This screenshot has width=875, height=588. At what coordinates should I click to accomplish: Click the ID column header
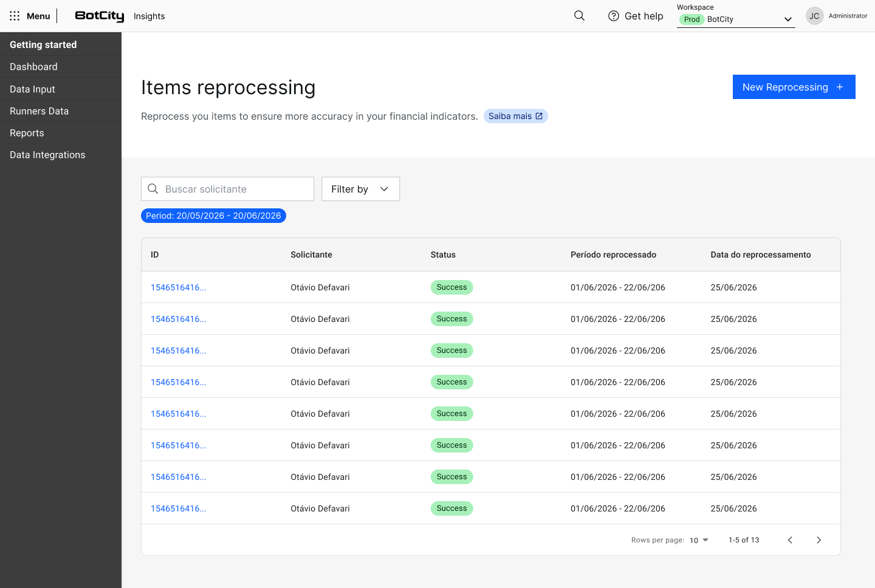155,255
